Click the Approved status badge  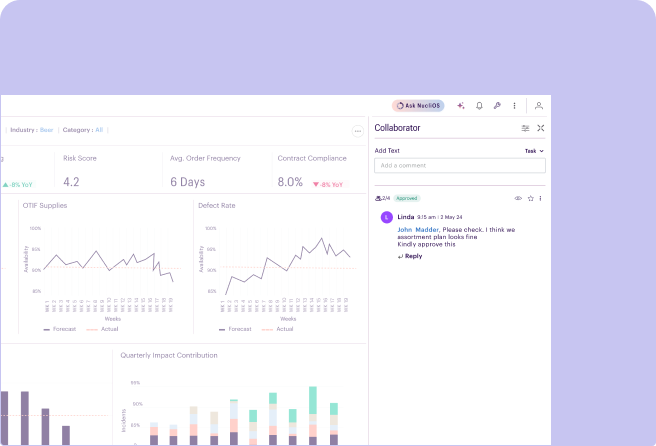407,198
